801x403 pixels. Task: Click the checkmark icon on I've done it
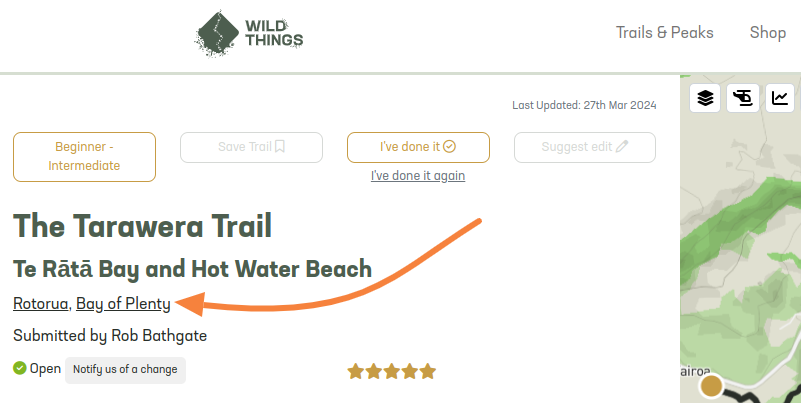449,147
